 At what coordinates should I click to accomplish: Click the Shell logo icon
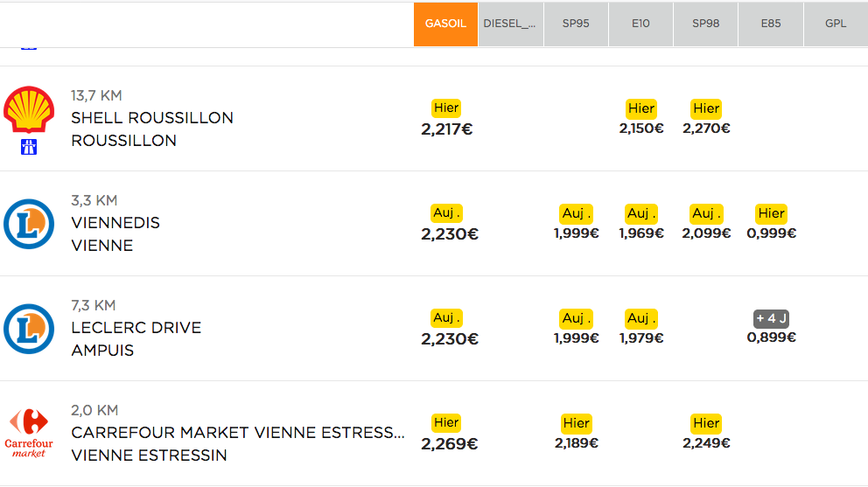tap(29, 109)
